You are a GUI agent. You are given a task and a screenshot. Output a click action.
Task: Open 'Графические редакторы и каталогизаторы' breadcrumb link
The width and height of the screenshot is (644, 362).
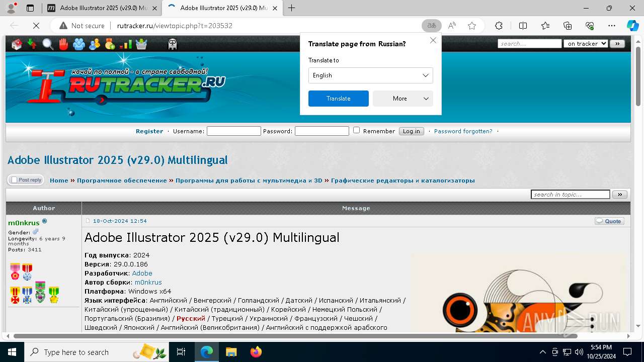[x=403, y=180]
